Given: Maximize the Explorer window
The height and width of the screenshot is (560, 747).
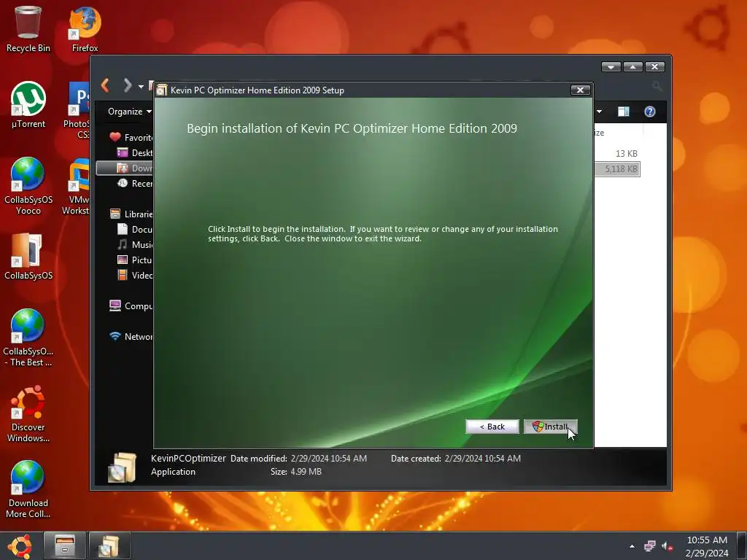Looking at the screenshot, I should click(x=632, y=66).
